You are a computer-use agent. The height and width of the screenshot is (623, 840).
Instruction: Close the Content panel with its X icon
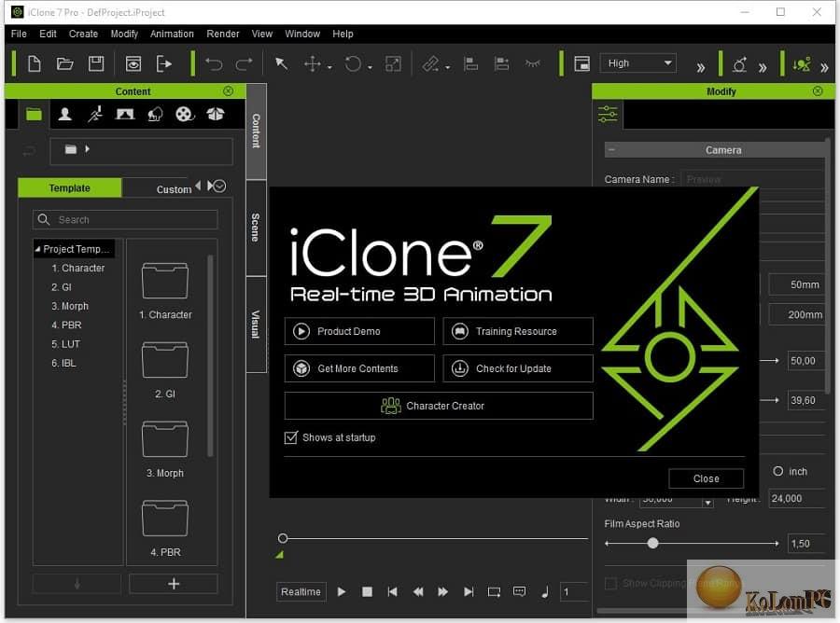pyautogui.click(x=229, y=91)
